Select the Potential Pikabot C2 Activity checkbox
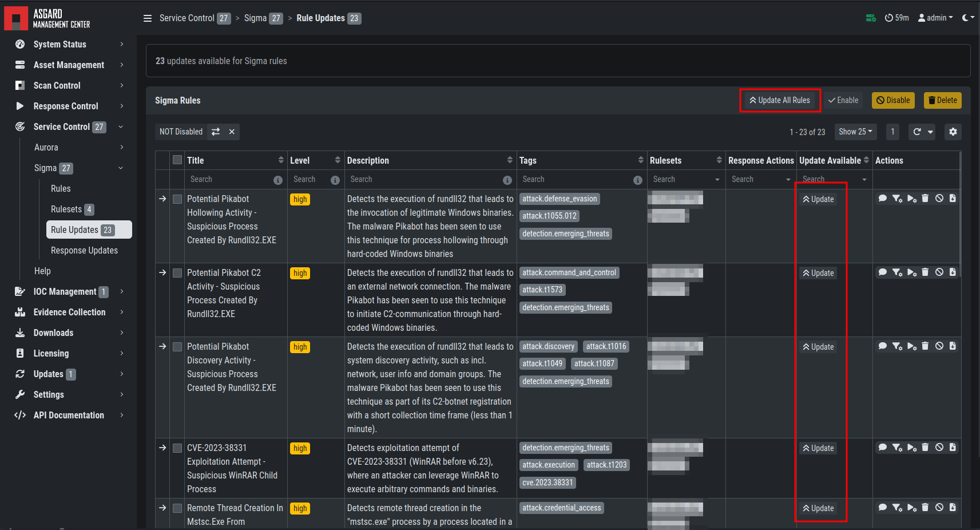The width and height of the screenshot is (980, 530). [177, 273]
